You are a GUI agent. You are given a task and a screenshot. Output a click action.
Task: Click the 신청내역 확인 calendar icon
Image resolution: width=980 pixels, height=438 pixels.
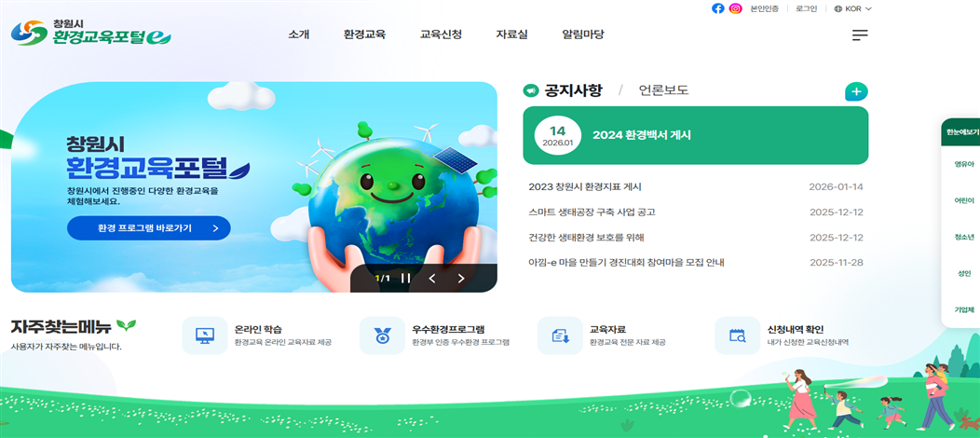tap(738, 335)
